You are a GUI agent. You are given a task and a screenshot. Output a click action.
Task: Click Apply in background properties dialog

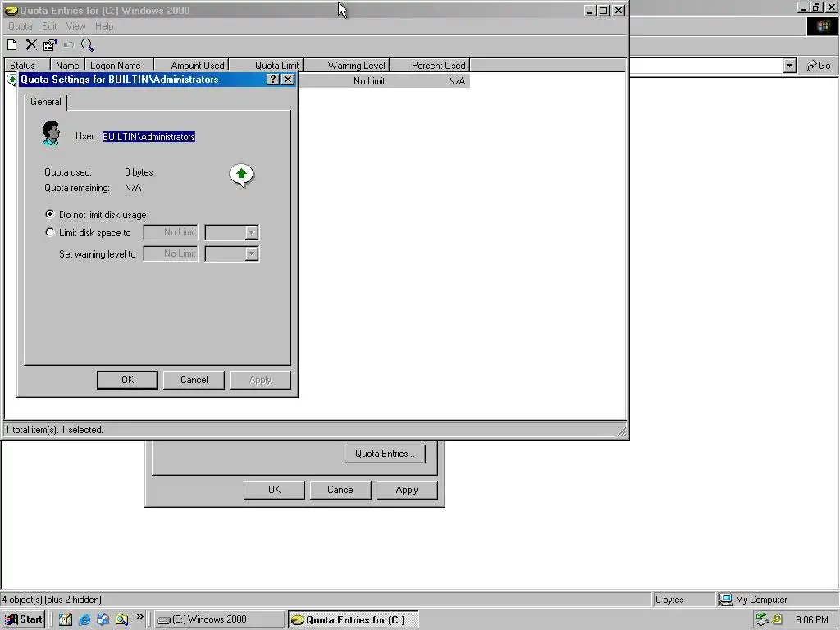pos(407,490)
